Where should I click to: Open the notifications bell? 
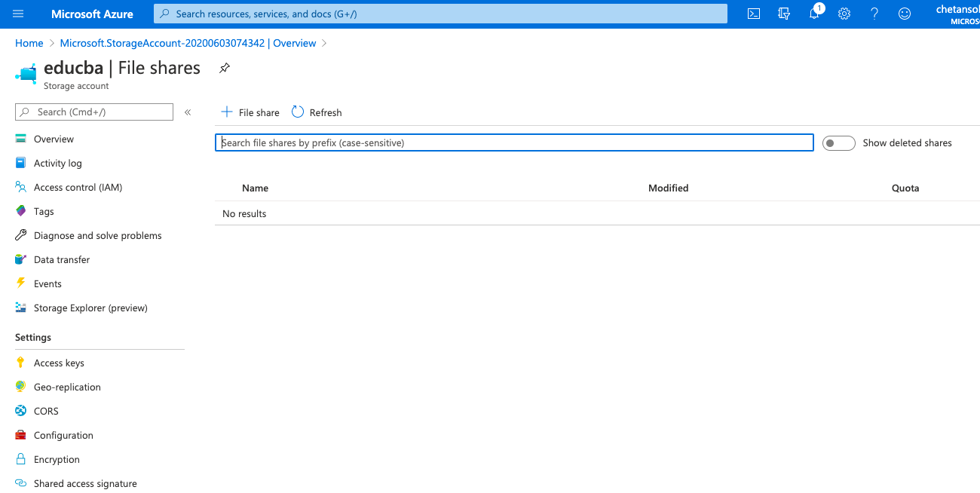(x=815, y=14)
